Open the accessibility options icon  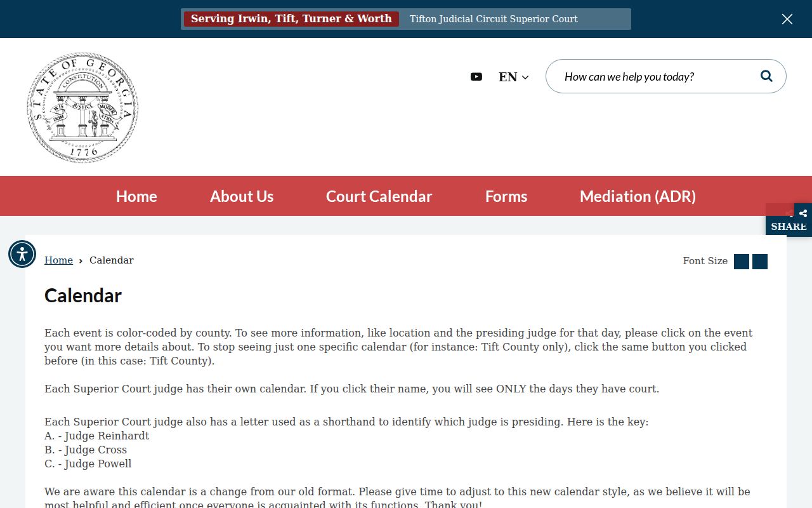pos(22,254)
